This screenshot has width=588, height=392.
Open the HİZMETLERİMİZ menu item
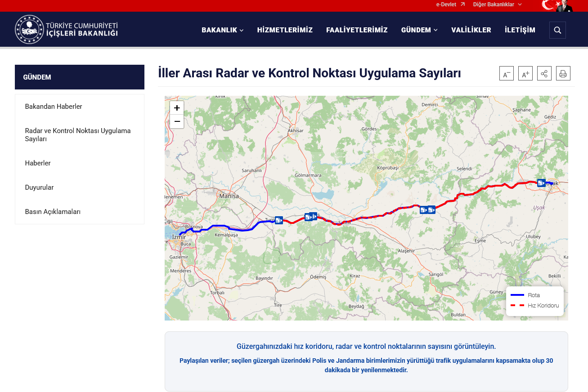click(x=285, y=30)
